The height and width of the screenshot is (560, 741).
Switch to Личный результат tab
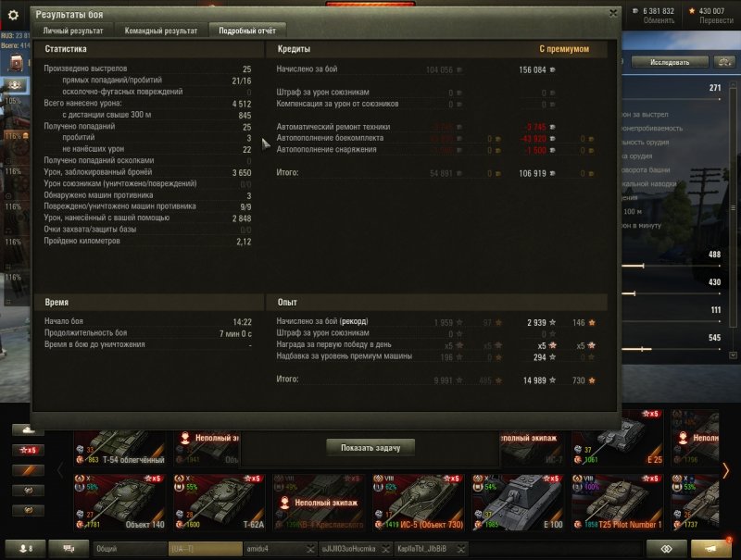point(73,31)
